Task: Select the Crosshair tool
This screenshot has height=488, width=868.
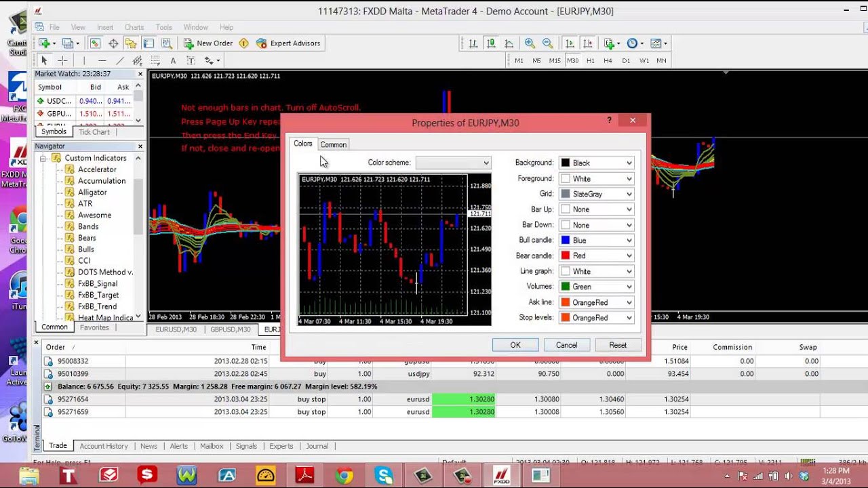Action: click(x=62, y=60)
